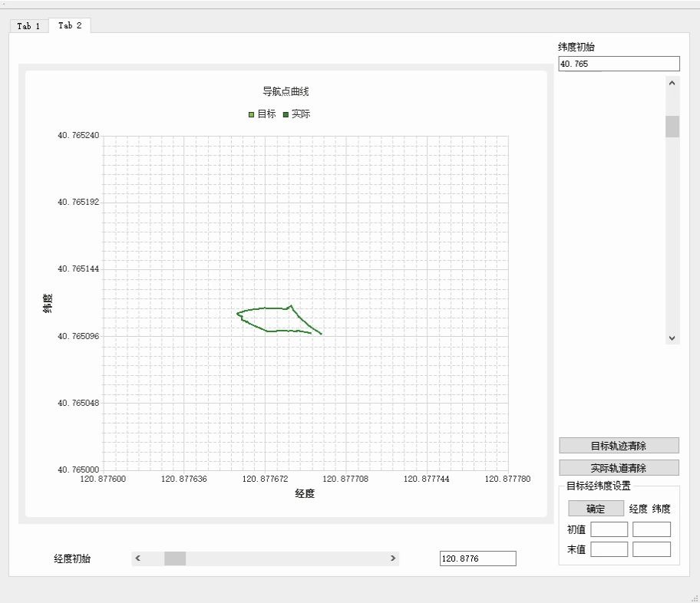Click the window resize grip at bottom right
This screenshot has height=603, width=700.
(x=695, y=598)
